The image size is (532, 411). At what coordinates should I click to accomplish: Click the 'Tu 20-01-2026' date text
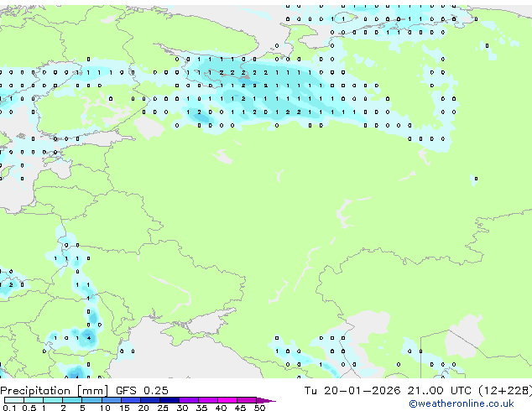[x=352, y=391]
